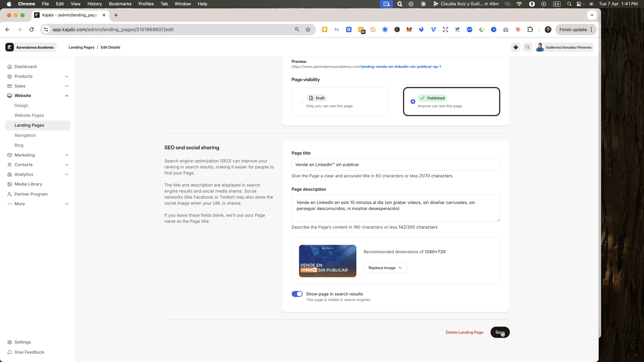The image size is (644, 362).
Task: Go back with Chrome back arrow
Action: pyautogui.click(x=8, y=29)
